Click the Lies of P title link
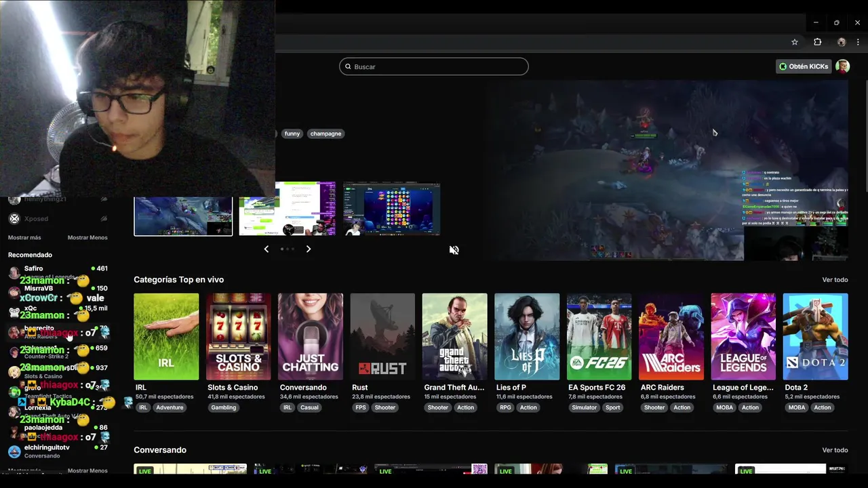The height and width of the screenshot is (488, 868). point(511,388)
